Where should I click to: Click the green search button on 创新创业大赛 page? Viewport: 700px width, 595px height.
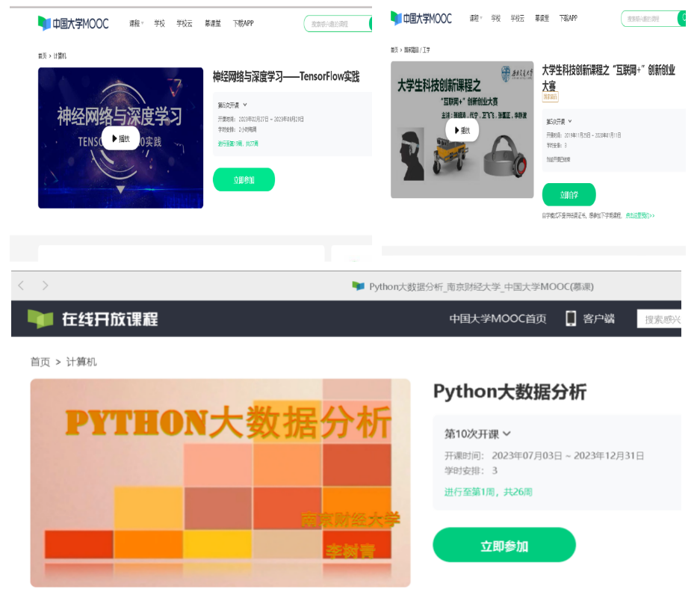[681, 19]
